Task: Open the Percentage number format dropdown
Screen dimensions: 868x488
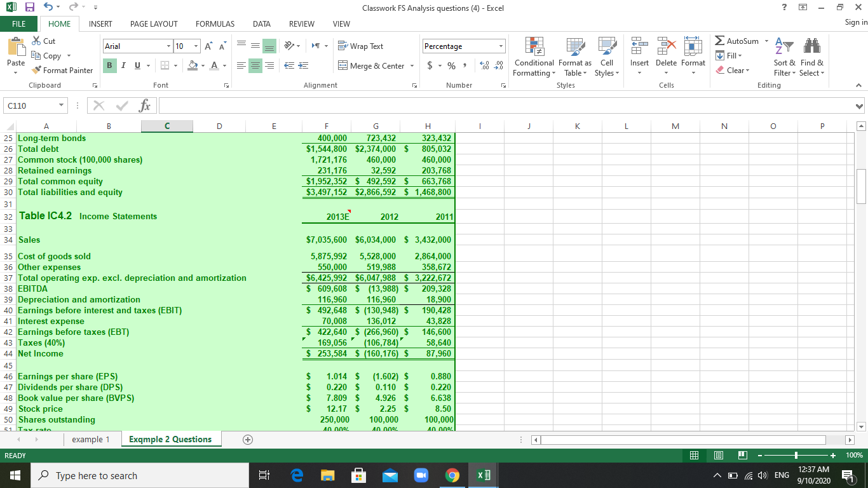Action: 501,46
